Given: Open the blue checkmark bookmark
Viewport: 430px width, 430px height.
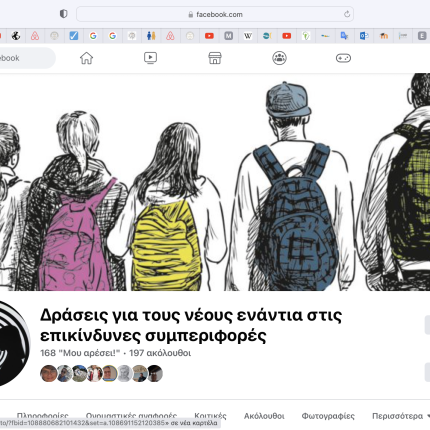Looking at the screenshot, I should (x=74, y=36).
